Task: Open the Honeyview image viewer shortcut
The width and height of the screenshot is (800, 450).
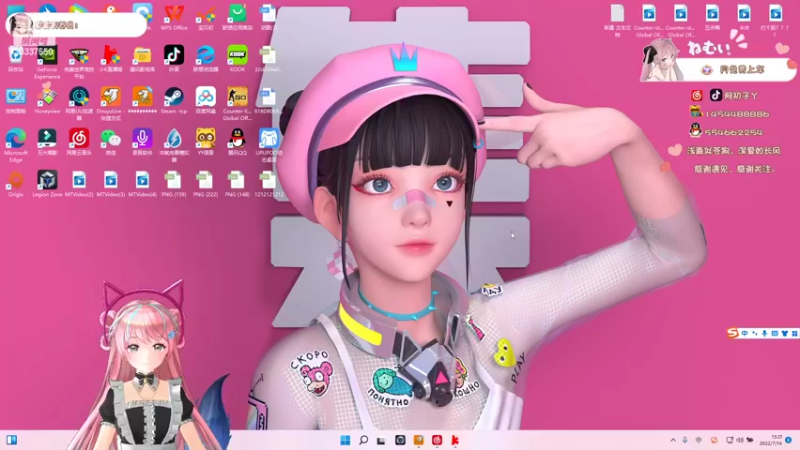Action: tap(47, 101)
